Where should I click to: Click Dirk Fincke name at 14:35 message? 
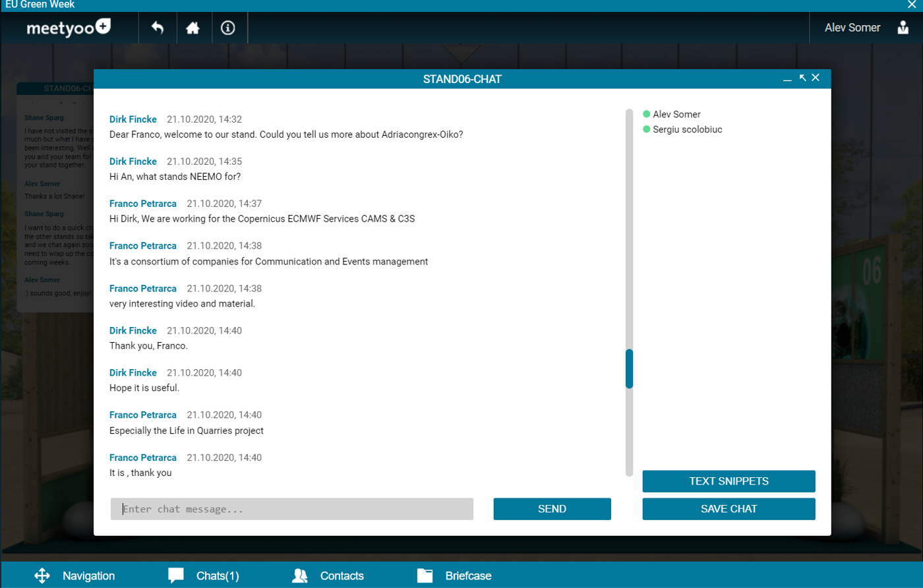[133, 162]
